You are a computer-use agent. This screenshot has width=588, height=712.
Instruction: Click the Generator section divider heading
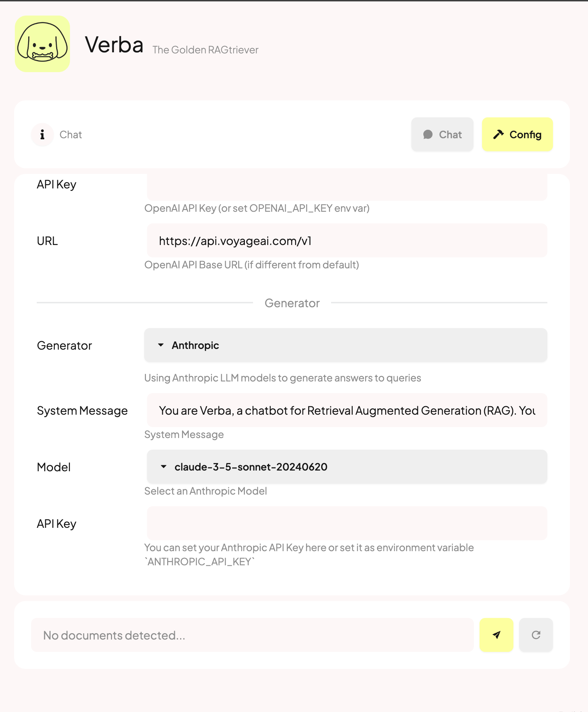tap(292, 303)
